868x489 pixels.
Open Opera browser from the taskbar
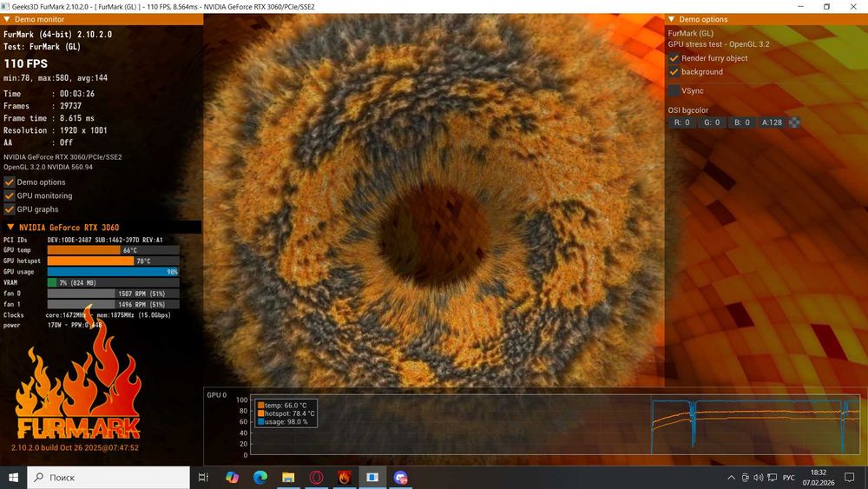click(317, 478)
